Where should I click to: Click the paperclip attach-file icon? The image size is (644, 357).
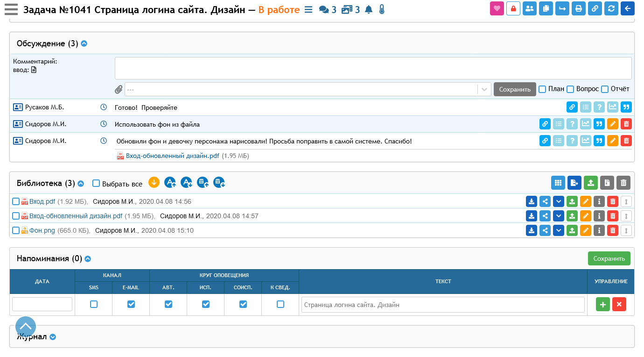119,89
